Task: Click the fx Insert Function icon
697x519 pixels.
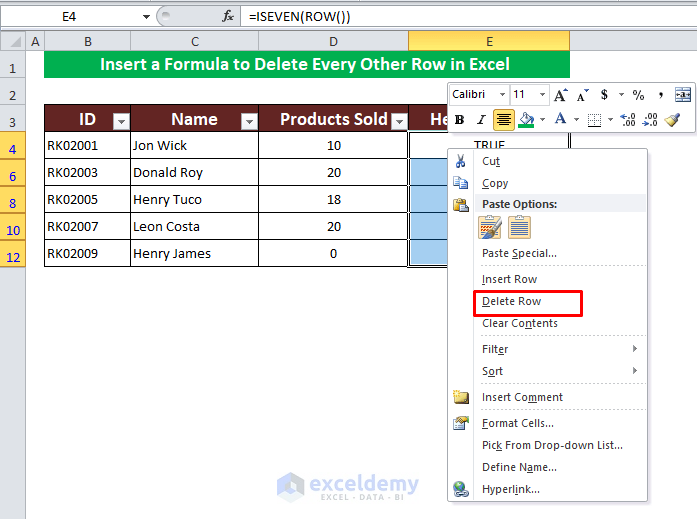Action: 228,16
